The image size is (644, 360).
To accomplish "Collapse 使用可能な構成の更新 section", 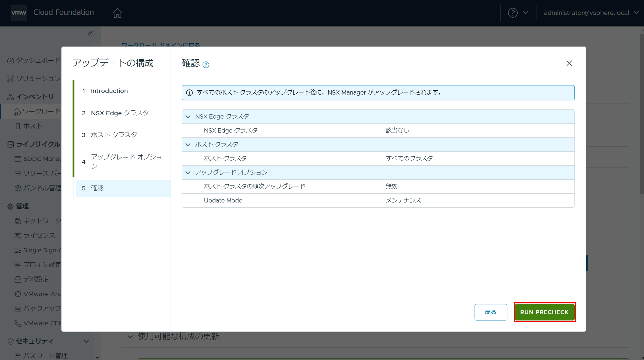I will [130, 336].
